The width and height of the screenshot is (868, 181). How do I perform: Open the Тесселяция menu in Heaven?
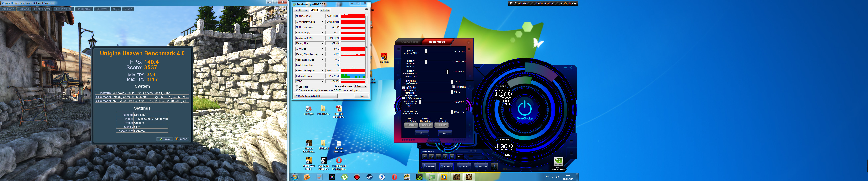[63, 9]
